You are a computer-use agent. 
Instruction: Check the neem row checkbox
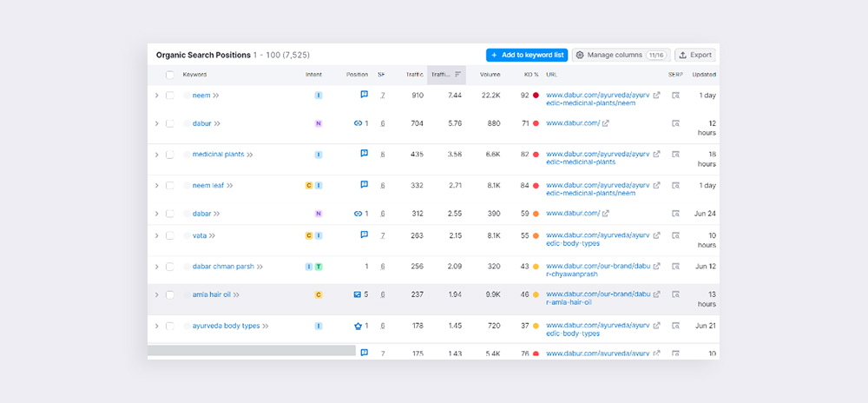(x=170, y=96)
